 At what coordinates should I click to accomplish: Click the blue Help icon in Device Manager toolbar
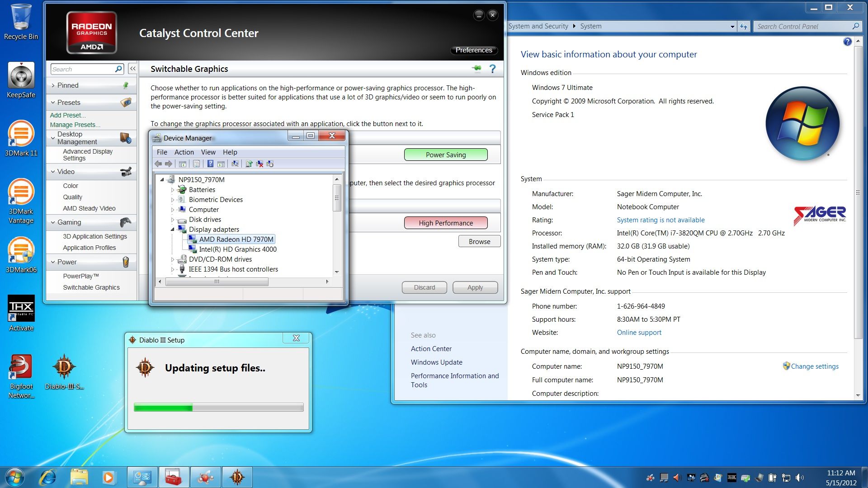click(210, 164)
